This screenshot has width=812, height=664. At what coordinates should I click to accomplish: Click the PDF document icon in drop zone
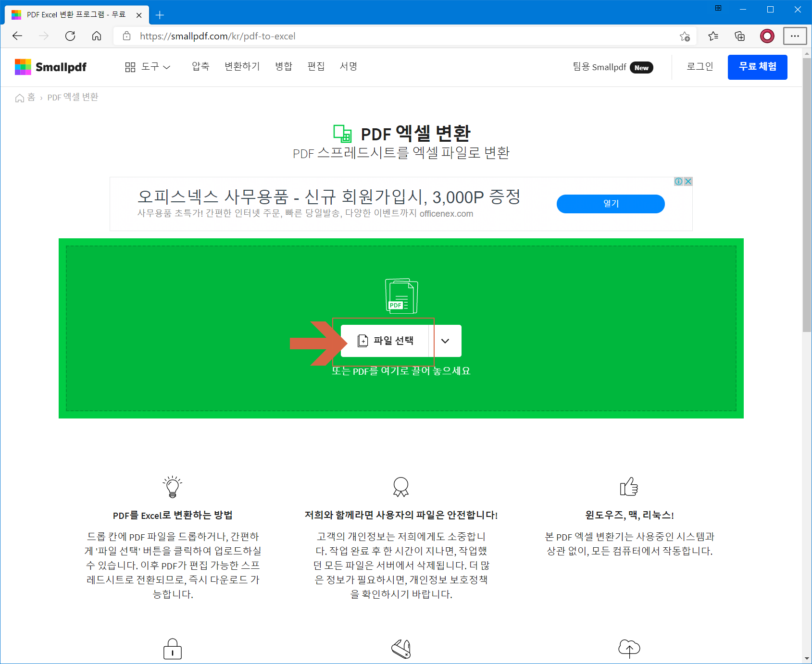(x=401, y=296)
